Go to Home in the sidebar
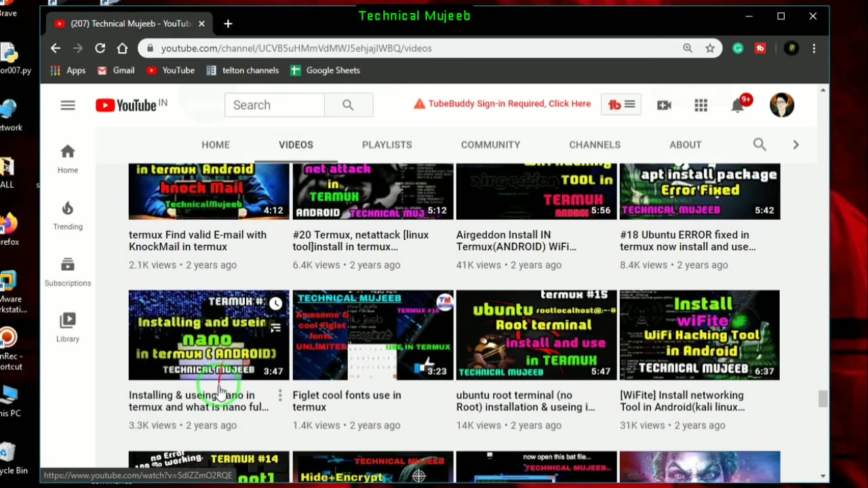Viewport: 868px width, 488px height. (68, 159)
